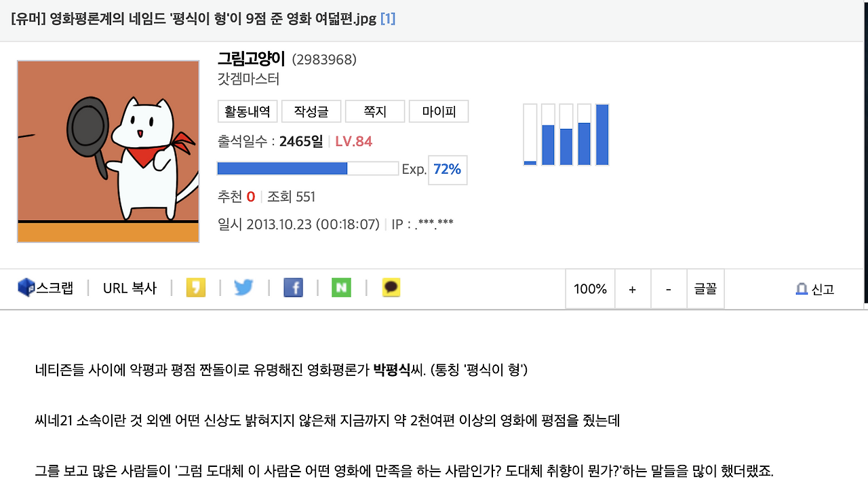The image size is (868, 492).
Task: Open 그림고양이's 활동내역 activity history
Action: coord(246,111)
